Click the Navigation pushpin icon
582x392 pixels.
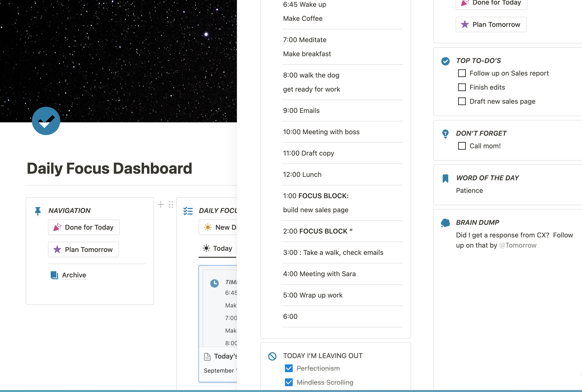(x=38, y=211)
